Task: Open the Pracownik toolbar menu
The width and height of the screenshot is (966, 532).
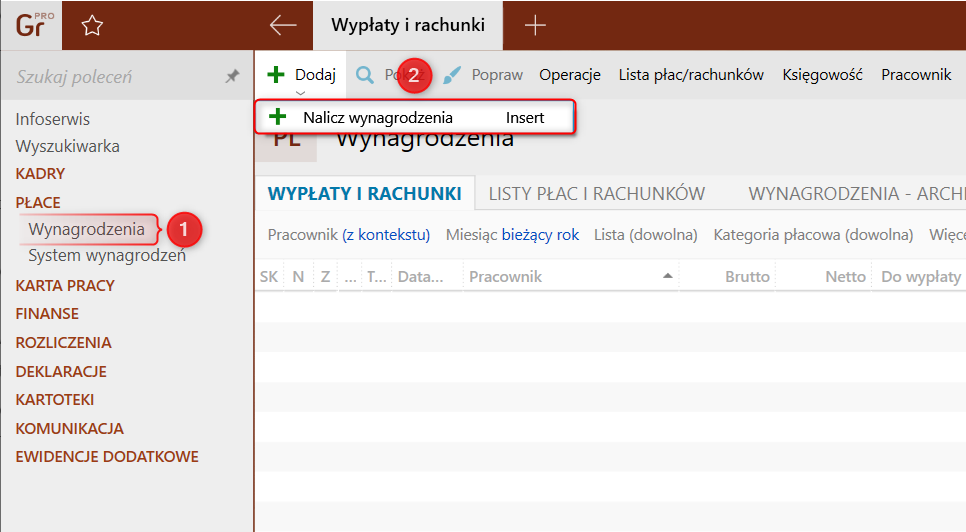Action: [x=916, y=75]
